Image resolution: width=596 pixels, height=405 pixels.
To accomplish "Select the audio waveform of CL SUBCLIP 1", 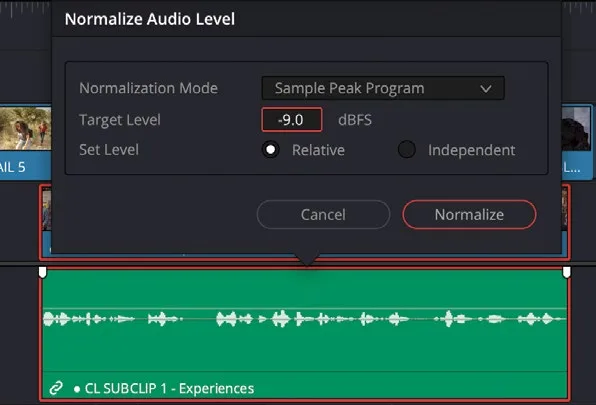I will [305, 319].
